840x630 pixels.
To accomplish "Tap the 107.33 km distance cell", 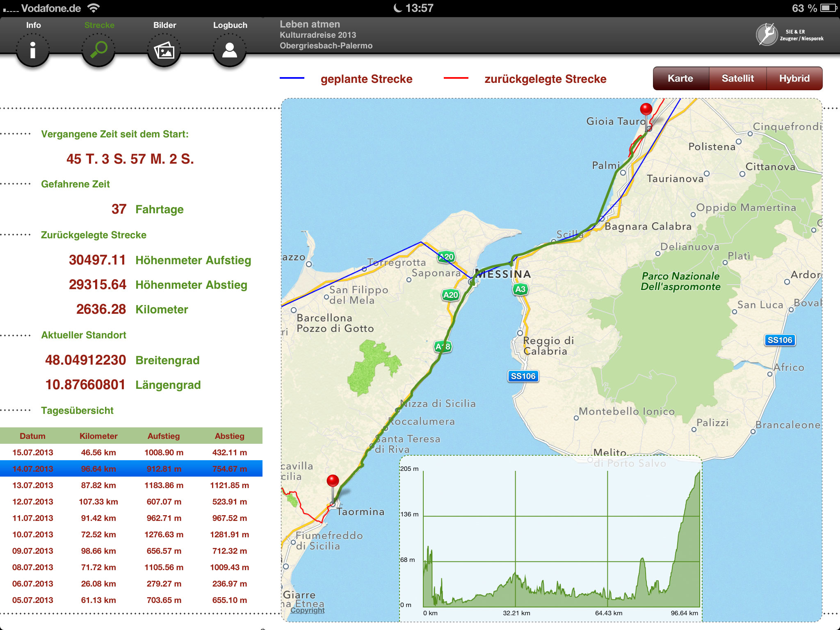I will coord(98,502).
